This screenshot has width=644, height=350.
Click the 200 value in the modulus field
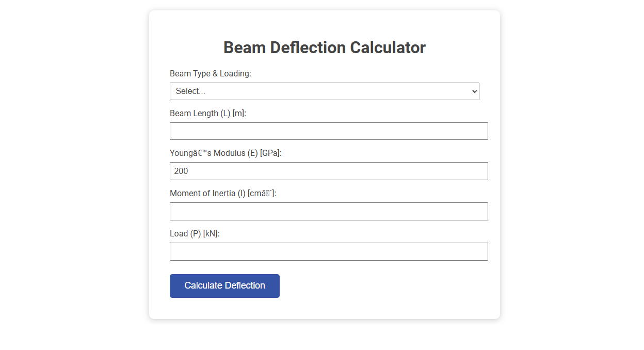[x=184, y=171]
